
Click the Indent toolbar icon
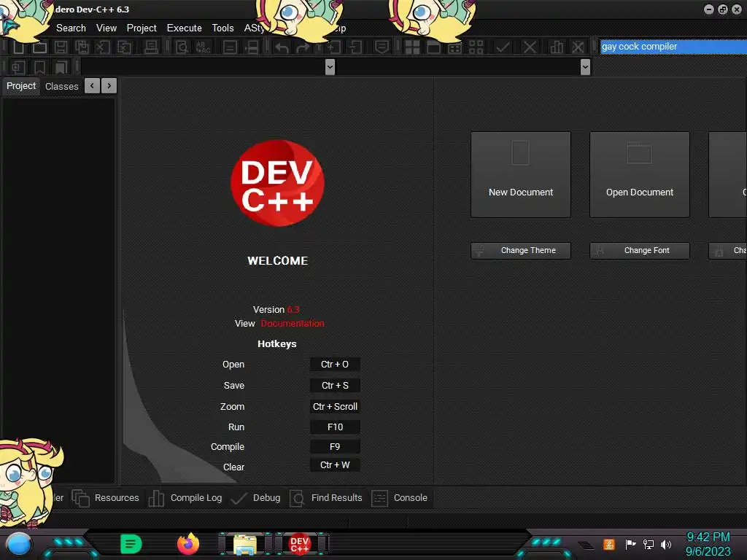[333, 47]
